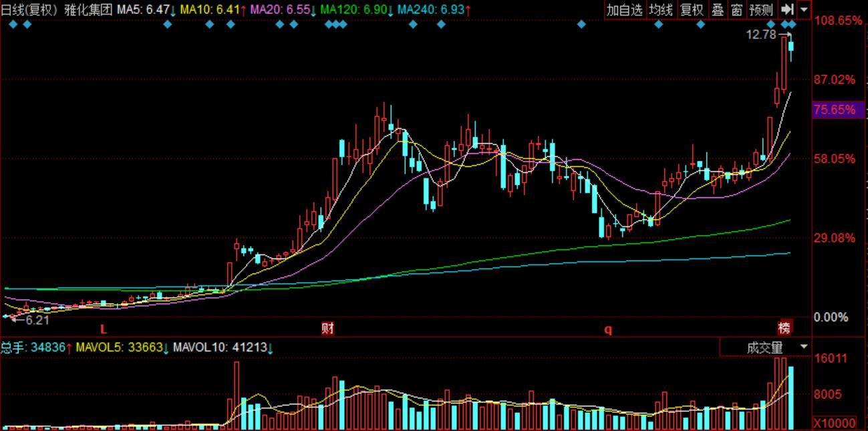Screen dimensions: 868x431
Task: Click the 87.02% axis label
Action: pyautogui.click(x=835, y=80)
